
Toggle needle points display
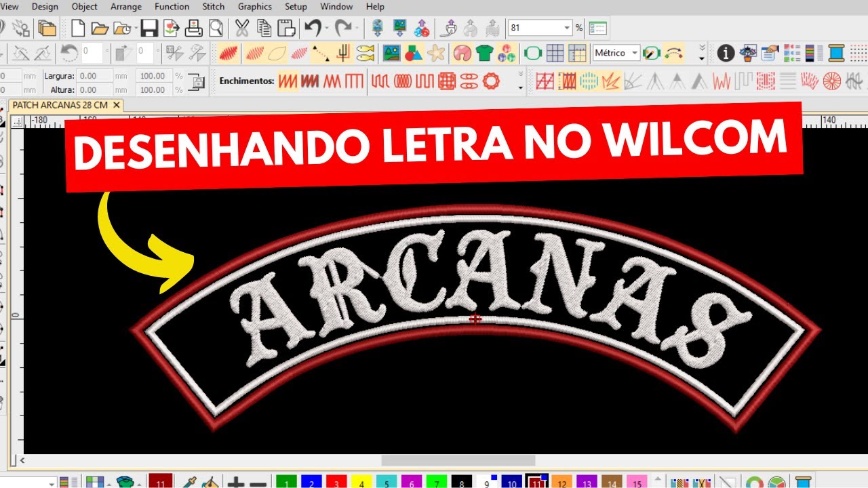point(299,53)
